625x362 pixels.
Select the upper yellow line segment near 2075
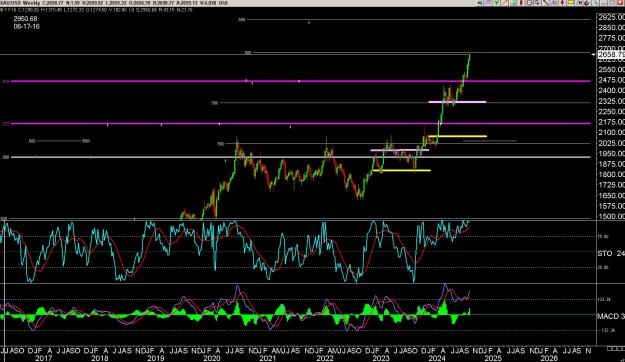tap(458, 136)
